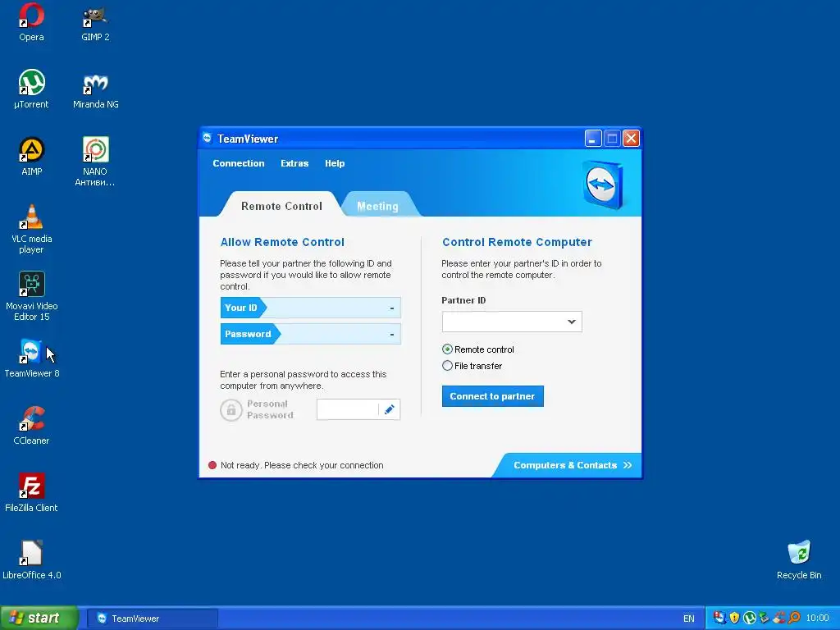This screenshot has height=630, width=840.
Task: Click the padlock icon beside Personal Password
Action: (x=231, y=410)
